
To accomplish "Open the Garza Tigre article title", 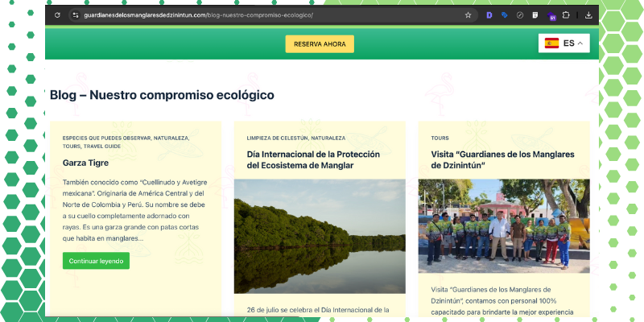I will click(x=85, y=162).
